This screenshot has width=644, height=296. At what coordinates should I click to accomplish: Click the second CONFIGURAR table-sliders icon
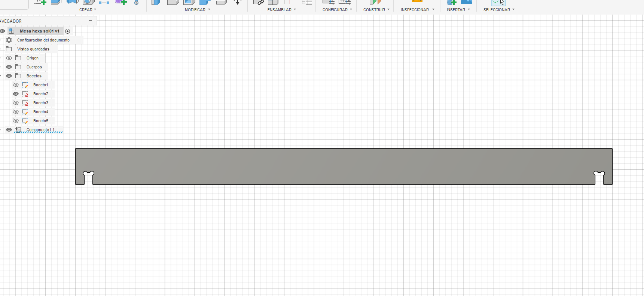tap(345, 2)
